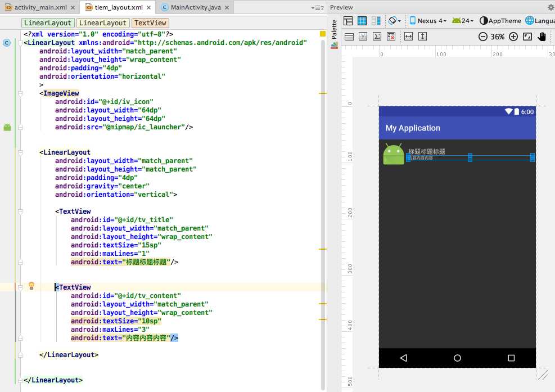Collapse the nested LinearLayout fold marker
Screen dimensions: 555x392
(x=21, y=152)
